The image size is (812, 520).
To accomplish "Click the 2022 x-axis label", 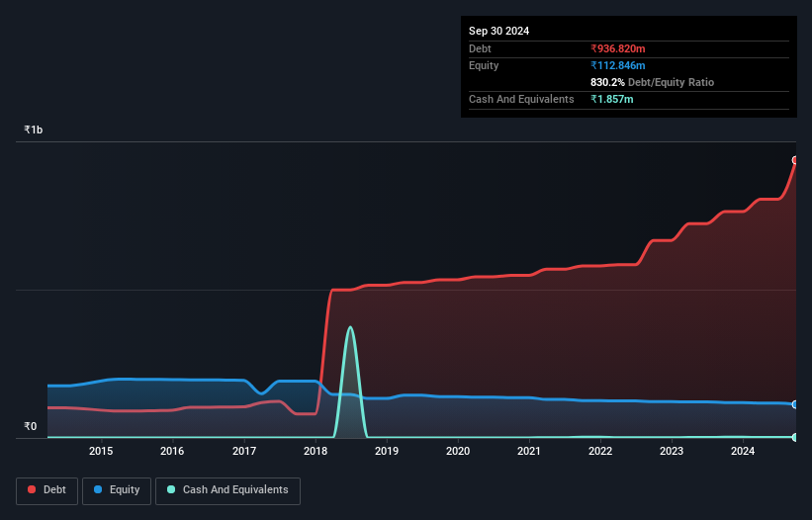I will pyautogui.click(x=600, y=451).
